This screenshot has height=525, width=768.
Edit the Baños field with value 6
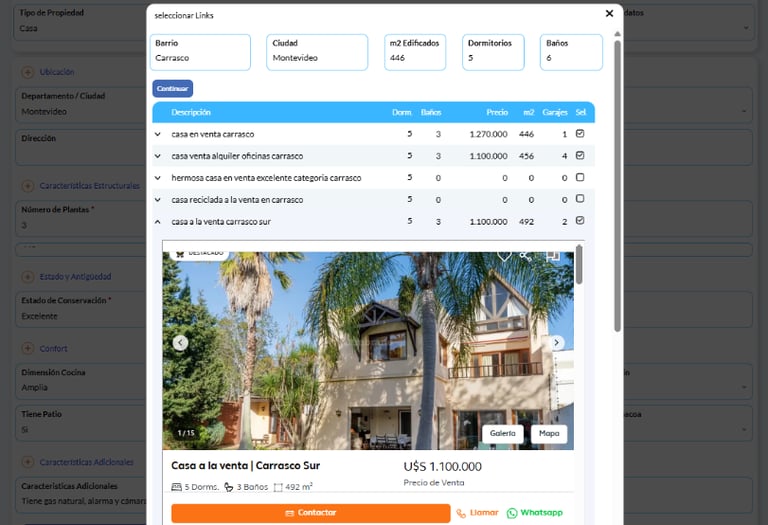(x=571, y=52)
